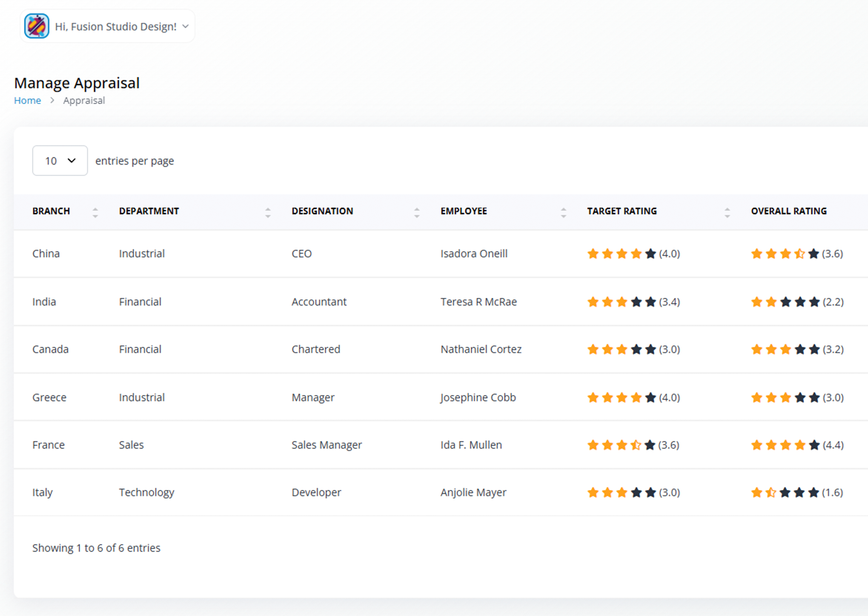The width and height of the screenshot is (868, 616).
Task: Click the Technology department cell
Action: (x=147, y=492)
